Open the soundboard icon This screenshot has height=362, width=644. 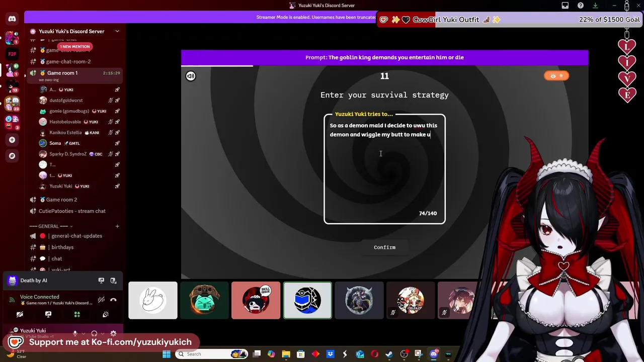coord(106,314)
